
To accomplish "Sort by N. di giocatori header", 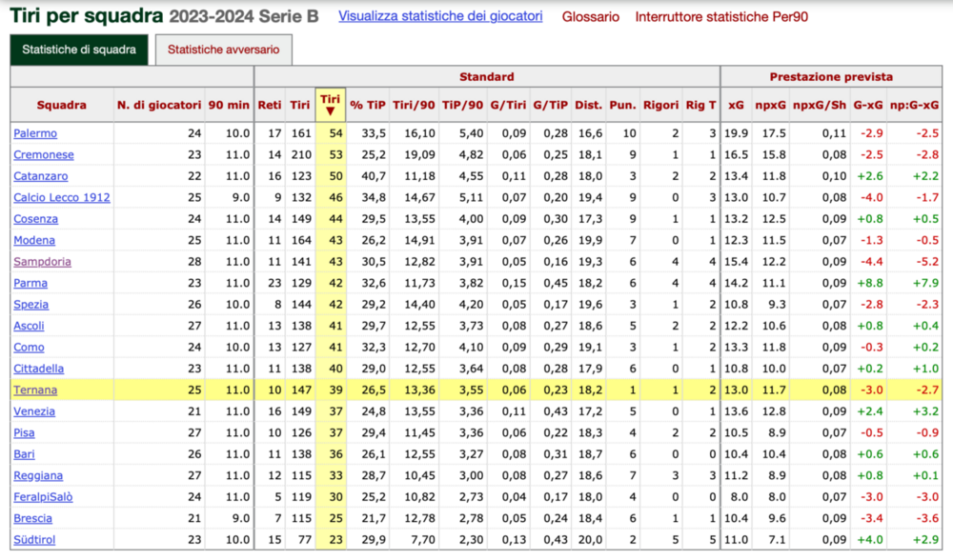I will point(159,105).
